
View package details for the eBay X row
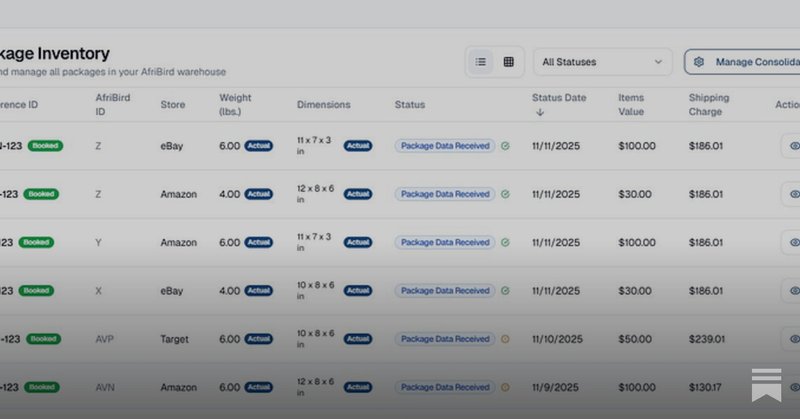click(x=791, y=290)
